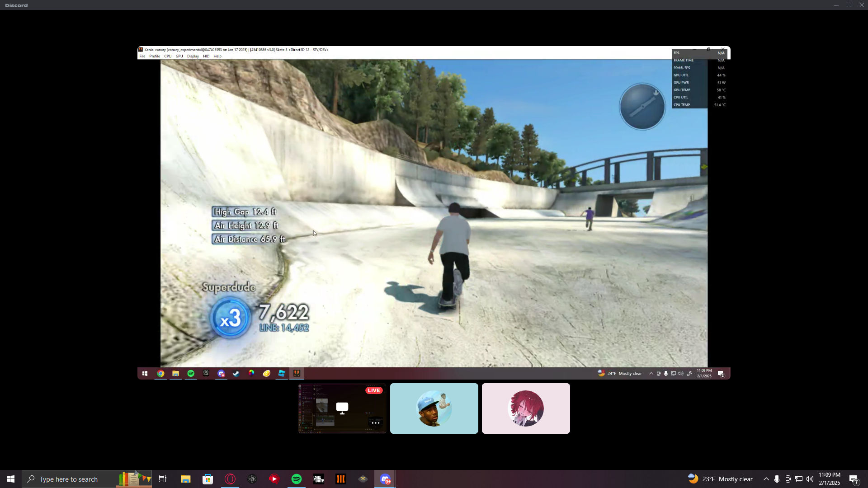Viewport: 868px width, 488px height.
Task: Click the main Skate 3 stream view
Action: [x=434, y=212]
